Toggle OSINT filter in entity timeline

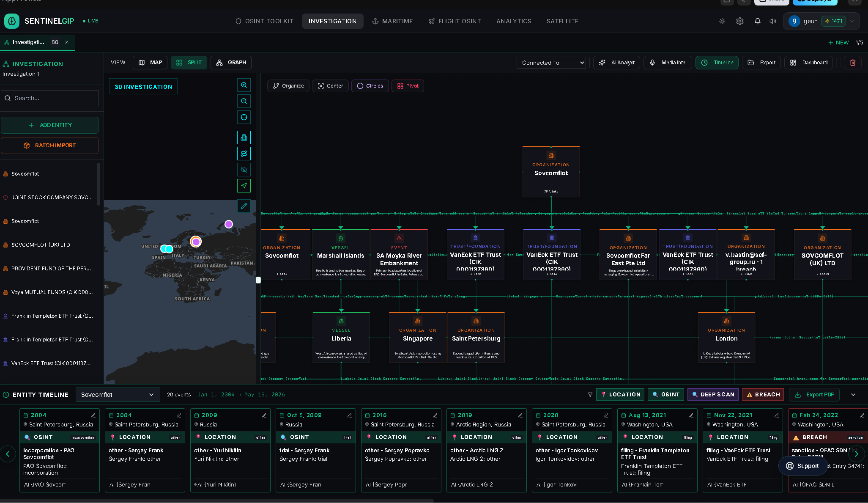click(665, 395)
